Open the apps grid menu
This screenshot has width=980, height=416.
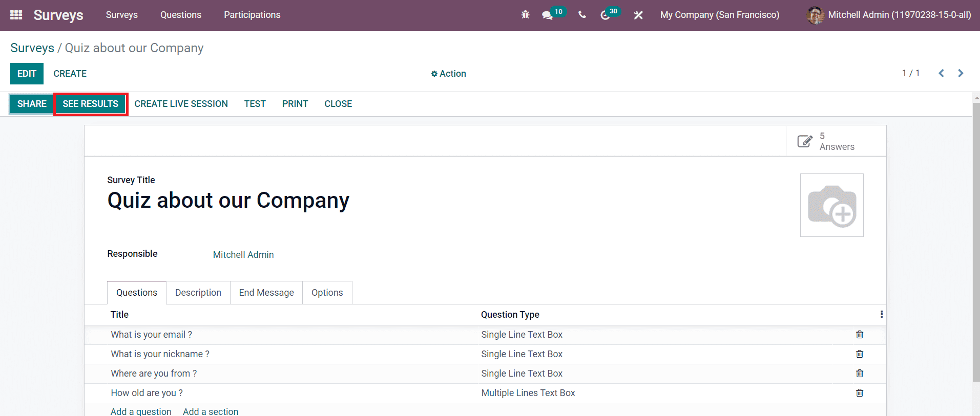pyautogui.click(x=16, y=15)
